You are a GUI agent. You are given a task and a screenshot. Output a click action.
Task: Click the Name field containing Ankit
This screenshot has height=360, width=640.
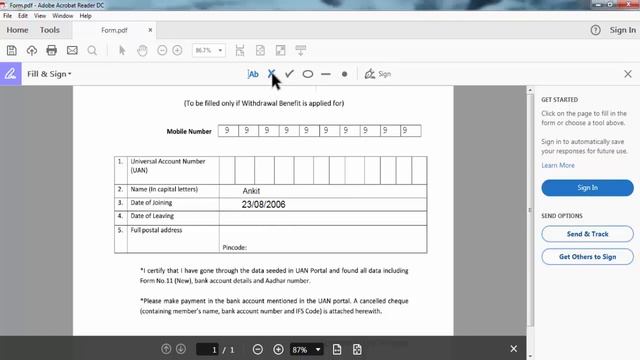pyautogui.click(x=323, y=191)
